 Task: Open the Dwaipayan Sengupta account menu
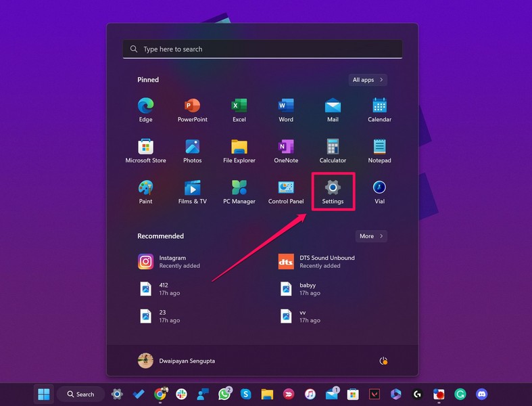coord(176,361)
